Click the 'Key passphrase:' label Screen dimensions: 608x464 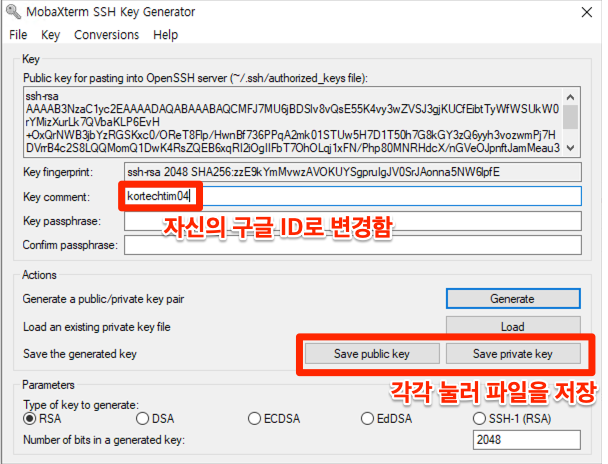point(62,221)
